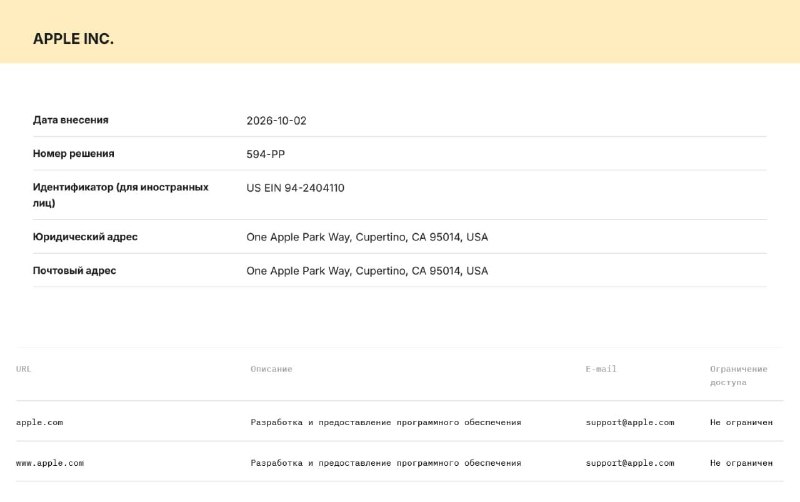
Task: Click description text in www.apple.com row
Action: (386, 463)
